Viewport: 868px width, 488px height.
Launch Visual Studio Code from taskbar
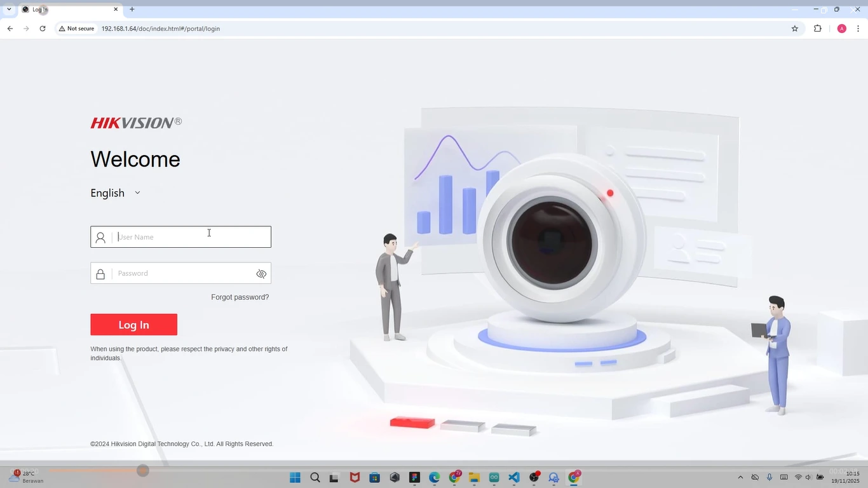[x=514, y=478]
